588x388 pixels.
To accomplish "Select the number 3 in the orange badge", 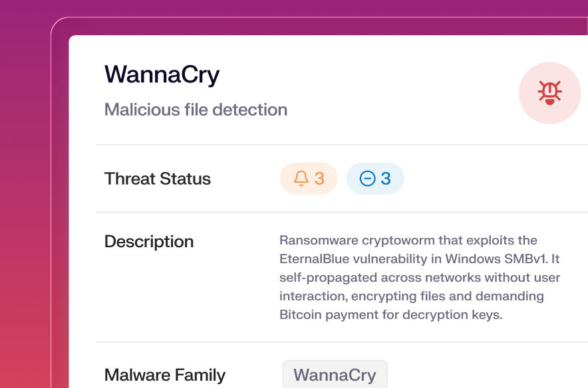I will pyautogui.click(x=319, y=178).
